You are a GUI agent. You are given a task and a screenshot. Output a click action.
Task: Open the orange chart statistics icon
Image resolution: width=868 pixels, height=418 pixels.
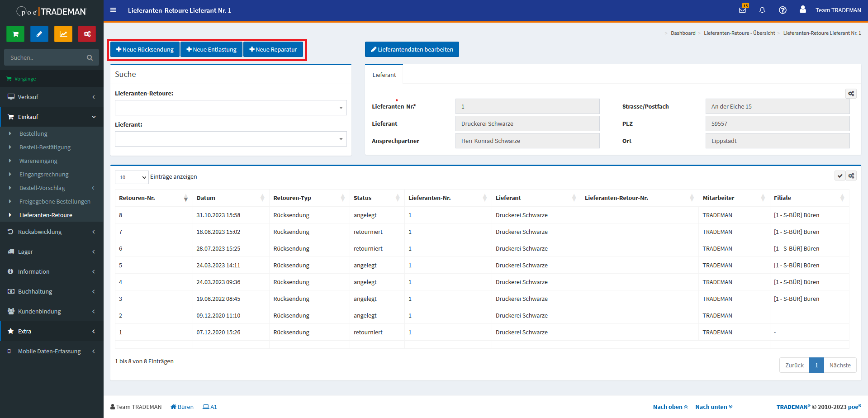click(63, 34)
